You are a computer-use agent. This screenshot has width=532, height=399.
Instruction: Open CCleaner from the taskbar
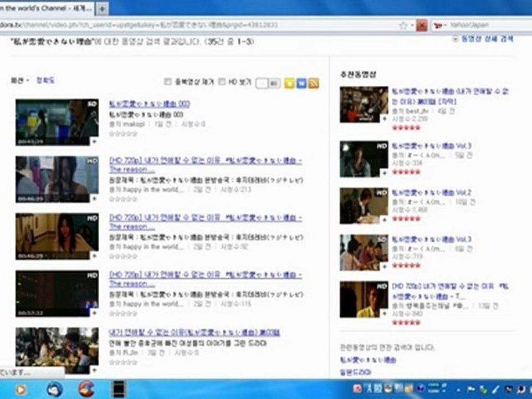coord(86,389)
